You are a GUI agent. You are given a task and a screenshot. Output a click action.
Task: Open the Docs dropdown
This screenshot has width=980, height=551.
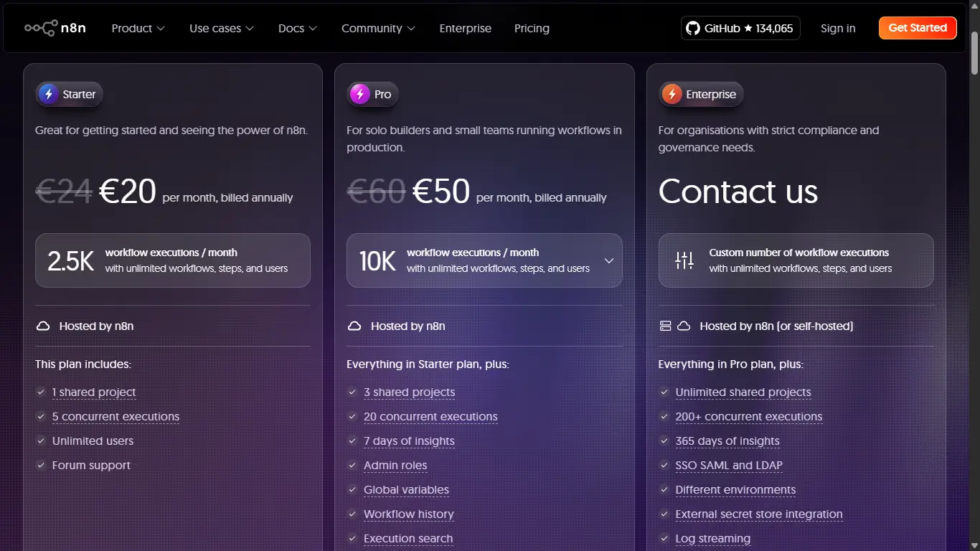pos(298,28)
